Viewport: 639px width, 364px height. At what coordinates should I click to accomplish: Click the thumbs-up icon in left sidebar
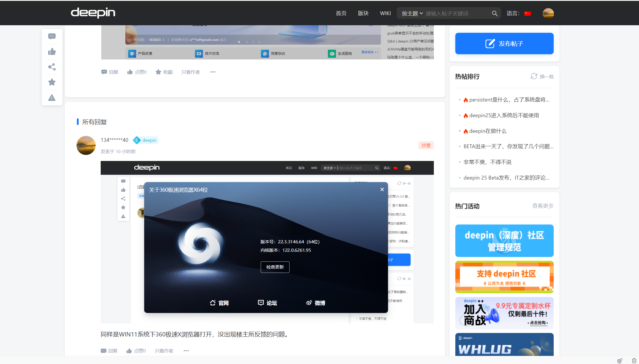pos(52,52)
